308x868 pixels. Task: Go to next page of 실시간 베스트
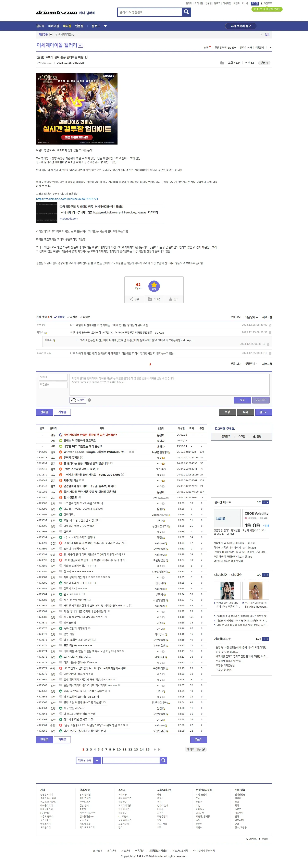coord(268,502)
